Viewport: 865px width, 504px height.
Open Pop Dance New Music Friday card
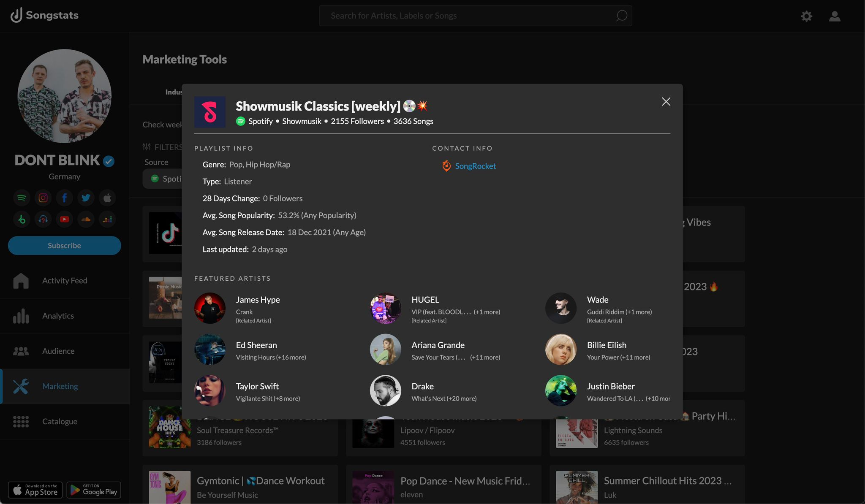tap(443, 485)
